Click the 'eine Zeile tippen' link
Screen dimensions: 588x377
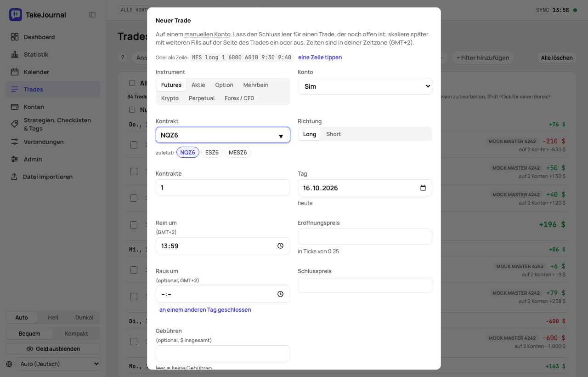320,57
